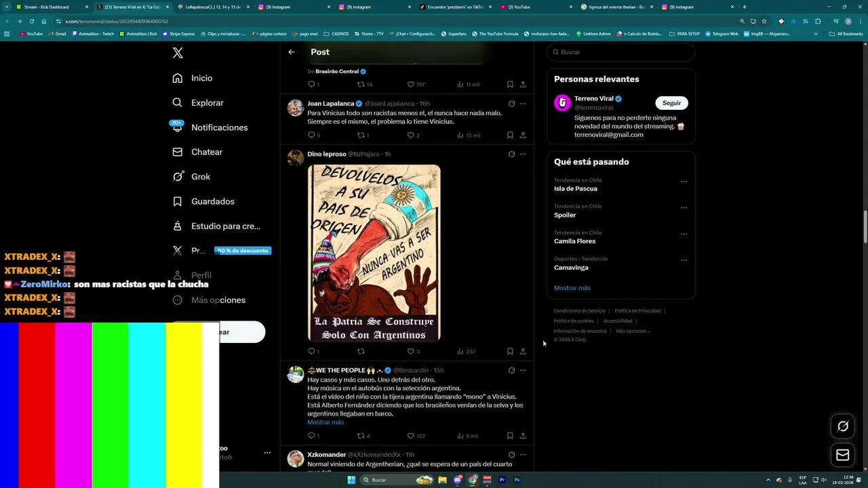868x488 pixels.
Task: Open options for Camavinga trend
Action: 684,260
